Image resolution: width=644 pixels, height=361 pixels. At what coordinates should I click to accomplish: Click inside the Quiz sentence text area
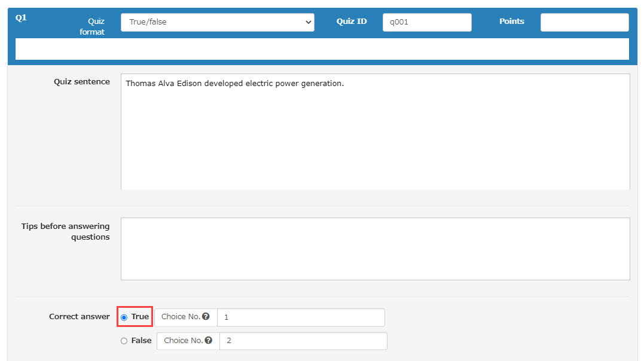[375, 131]
